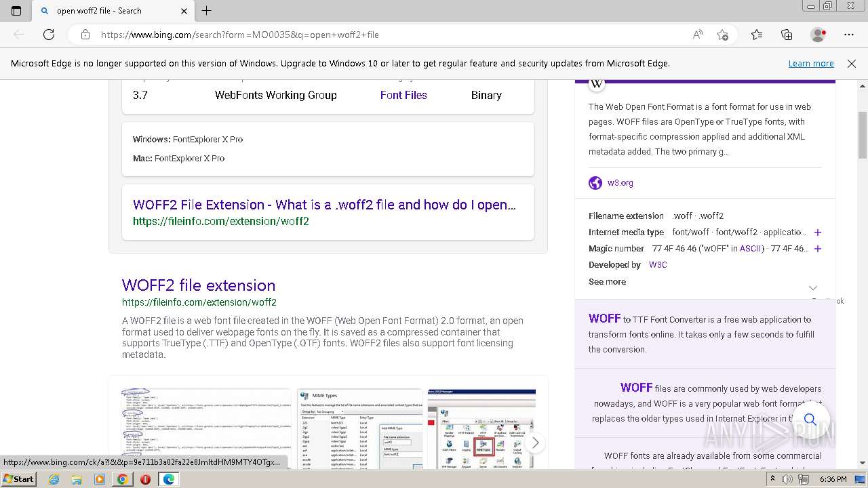Open the profile avatar icon

tap(818, 35)
